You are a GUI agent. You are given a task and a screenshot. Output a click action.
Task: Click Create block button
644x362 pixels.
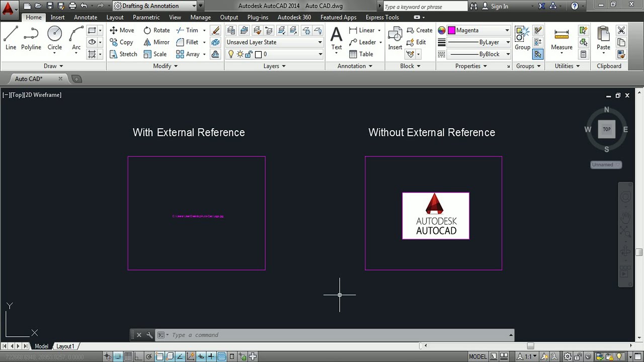point(420,30)
